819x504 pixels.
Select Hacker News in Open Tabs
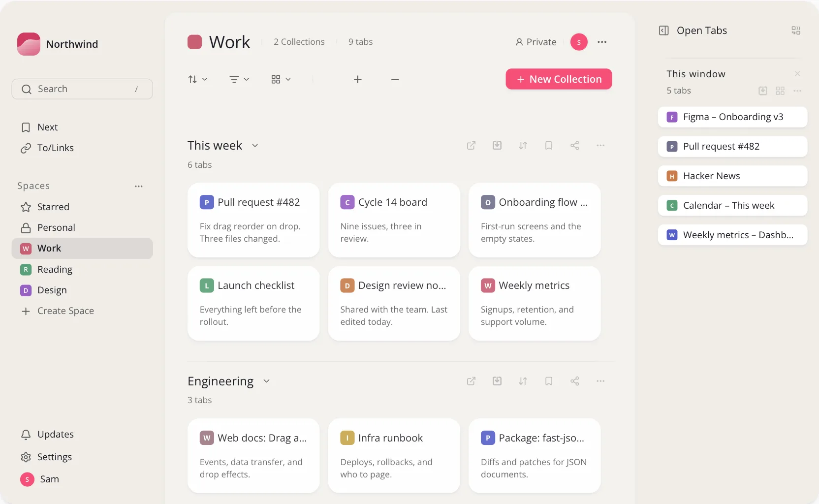(x=732, y=176)
